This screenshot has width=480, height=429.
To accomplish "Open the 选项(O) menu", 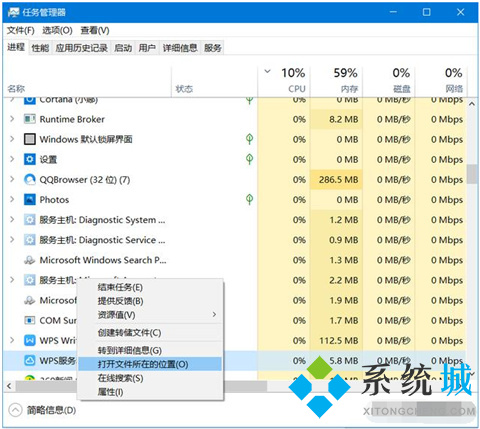I will pos(57,30).
